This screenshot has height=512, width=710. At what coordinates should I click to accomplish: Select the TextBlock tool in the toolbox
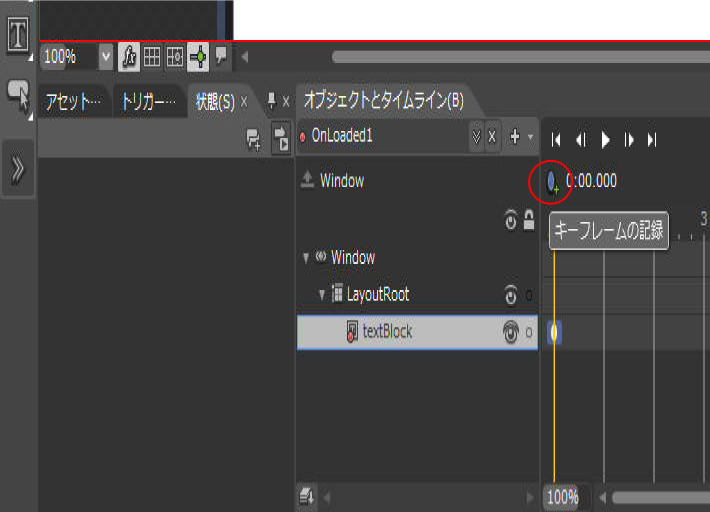17,33
